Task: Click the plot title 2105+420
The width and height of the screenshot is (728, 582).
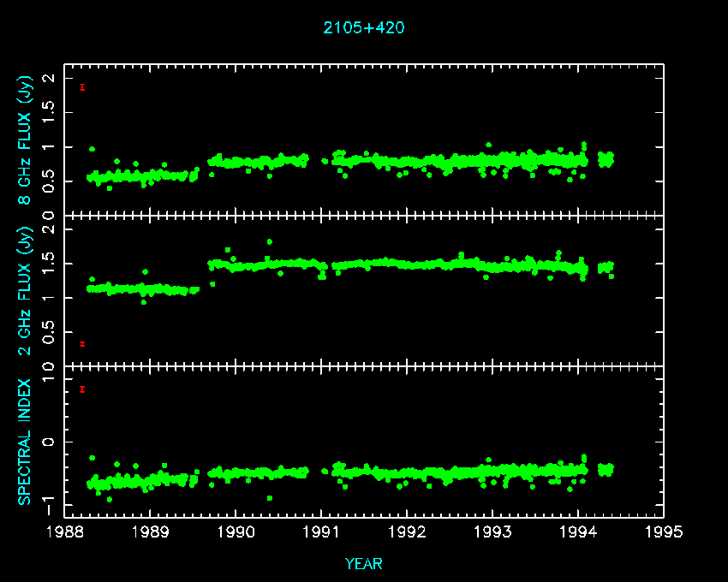Action: pos(363,27)
